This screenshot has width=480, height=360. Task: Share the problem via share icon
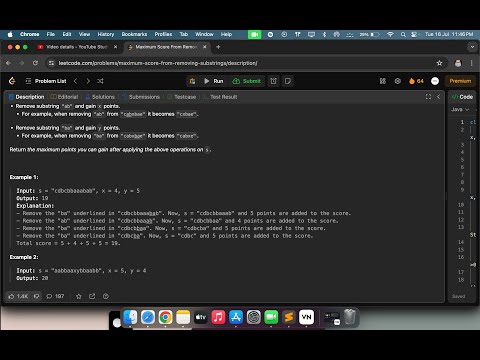tap(92, 296)
